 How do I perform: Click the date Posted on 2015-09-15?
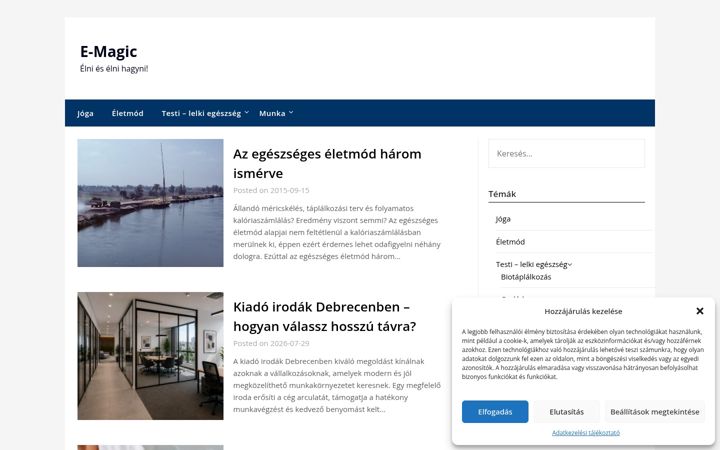(271, 190)
